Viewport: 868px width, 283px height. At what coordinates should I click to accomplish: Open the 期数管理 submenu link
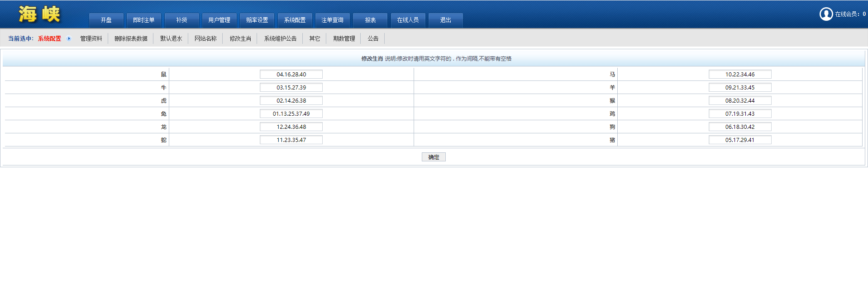pyautogui.click(x=344, y=39)
